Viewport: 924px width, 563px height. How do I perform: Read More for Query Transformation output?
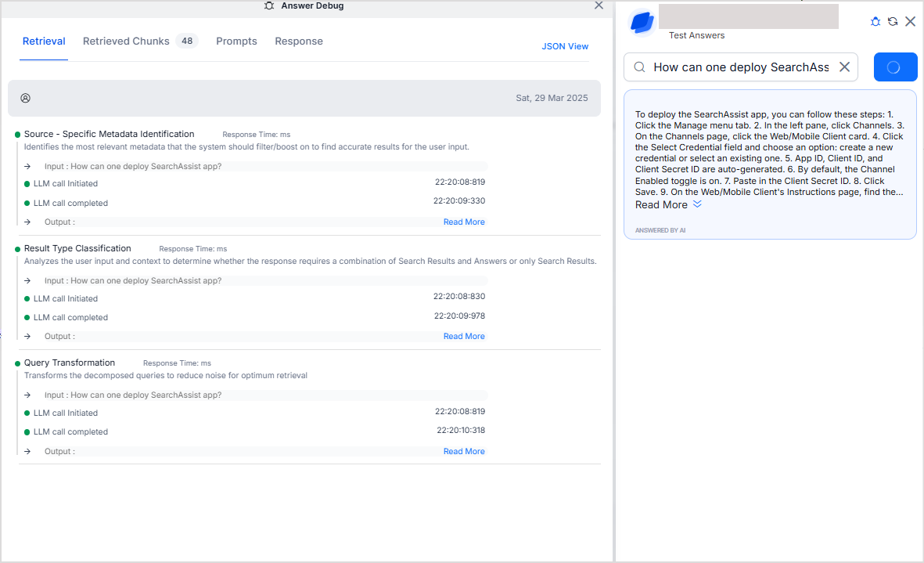click(x=464, y=452)
